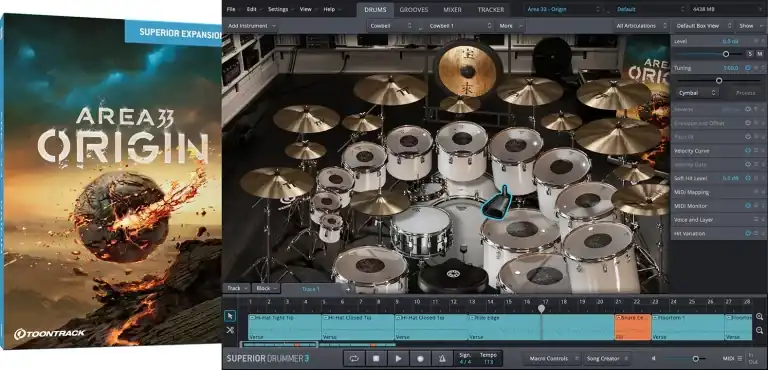Image resolution: width=768 pixels, height=370 pixels.
Task: Switch to the MIXER tab
Action: 453,10
